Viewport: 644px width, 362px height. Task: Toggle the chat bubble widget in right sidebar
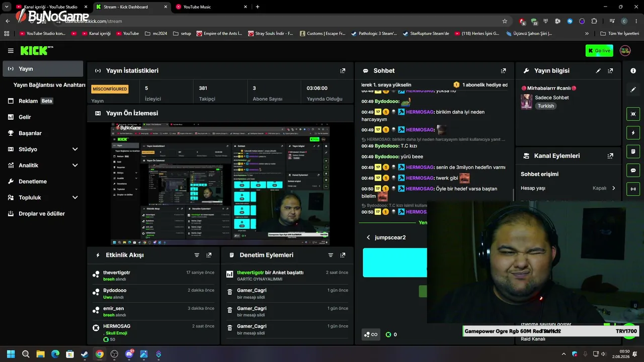pos(633,170)
